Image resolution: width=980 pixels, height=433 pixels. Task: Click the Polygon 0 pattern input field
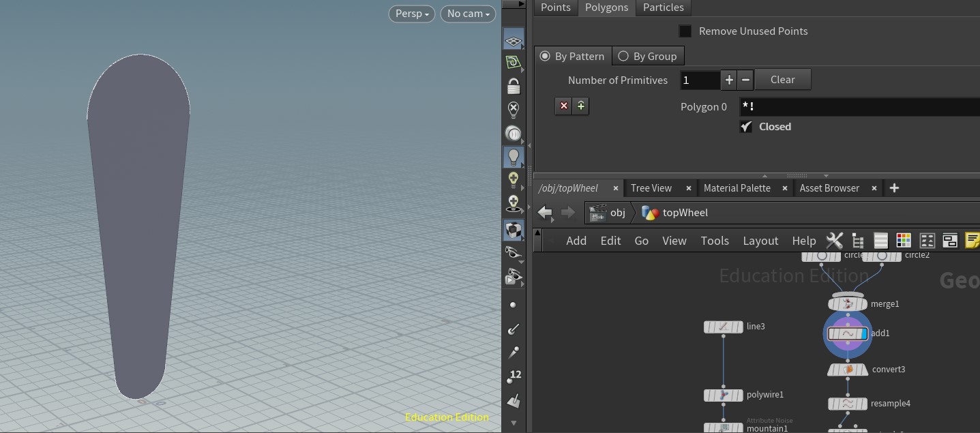coord(859,107)
